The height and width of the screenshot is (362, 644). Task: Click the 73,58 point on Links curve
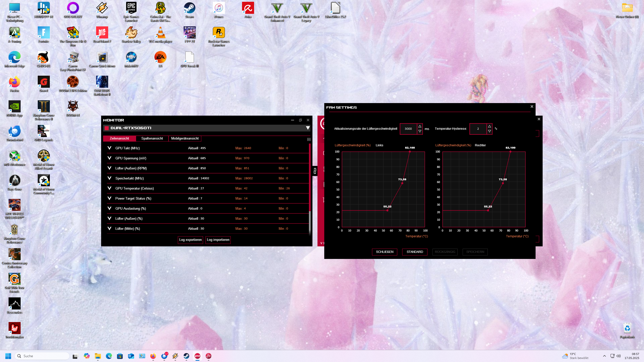[x=402, y=183]
